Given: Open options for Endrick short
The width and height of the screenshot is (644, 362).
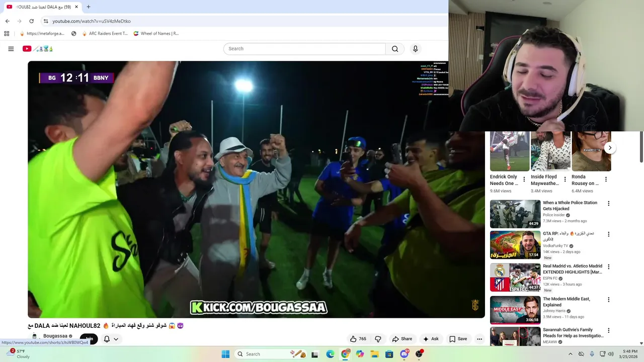Looking at the screenshot, I should (524, 179).
